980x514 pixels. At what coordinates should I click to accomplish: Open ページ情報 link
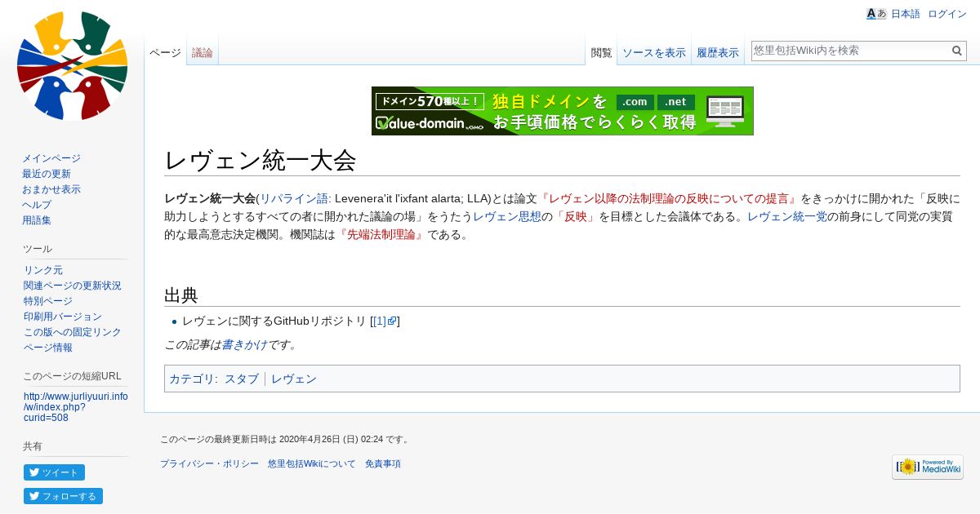point(48,348)
